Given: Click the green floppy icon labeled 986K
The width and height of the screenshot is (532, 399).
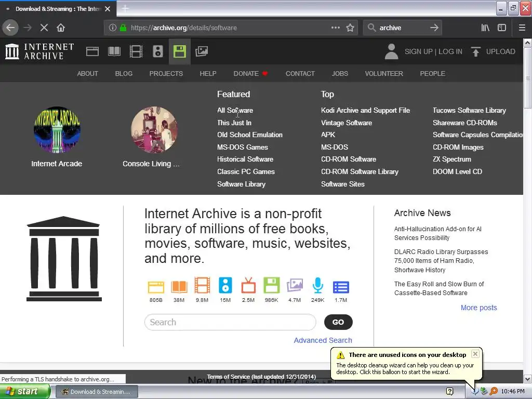Looking at the screenshot, I should click(x=271, y=285).
